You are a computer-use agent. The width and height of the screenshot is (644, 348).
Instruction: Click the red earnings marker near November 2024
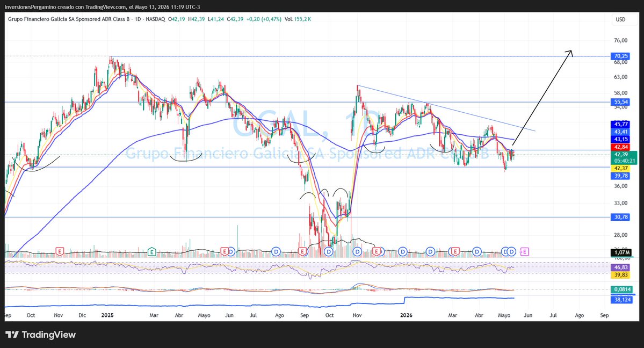(x=60, y=251)
